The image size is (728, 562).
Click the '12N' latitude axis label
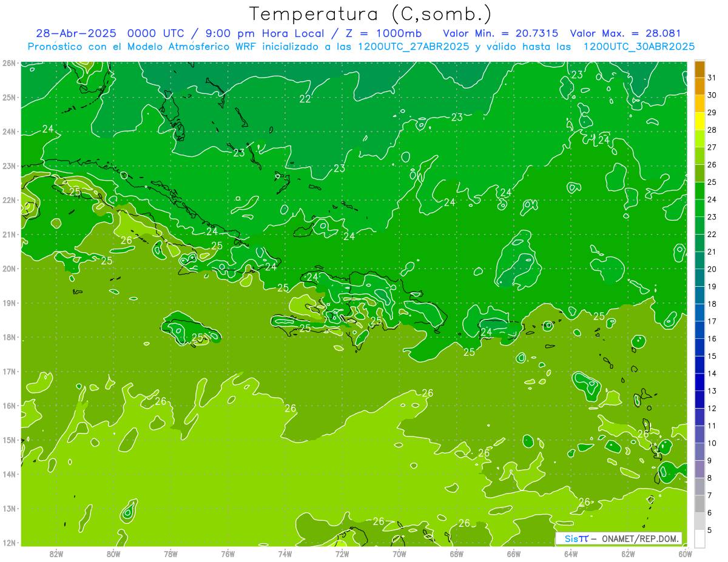coord(8,543)
